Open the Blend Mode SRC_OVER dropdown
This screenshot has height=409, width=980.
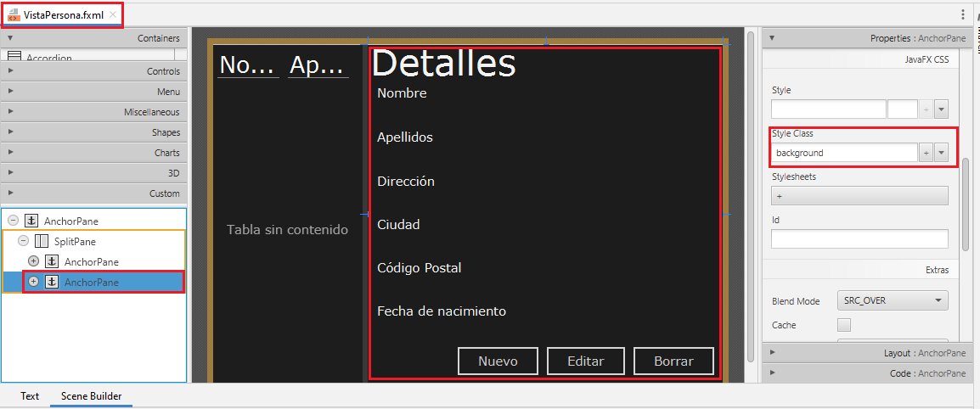click(x=893, y=300)
